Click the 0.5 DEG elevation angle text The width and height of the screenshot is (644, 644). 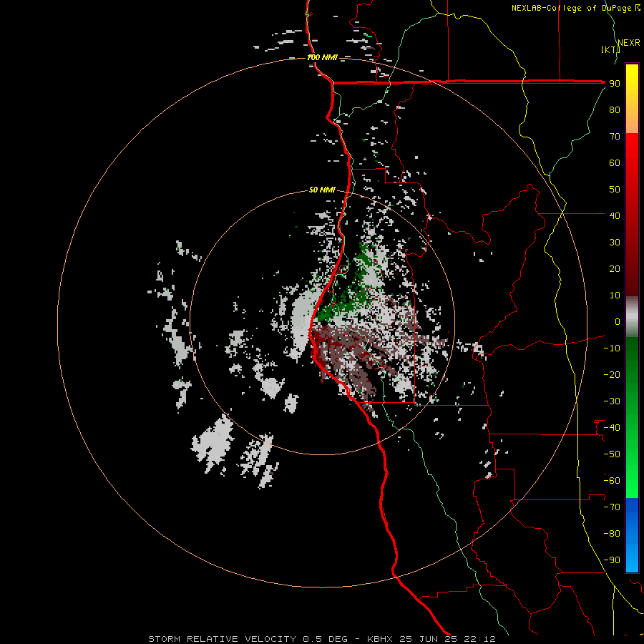325,639
